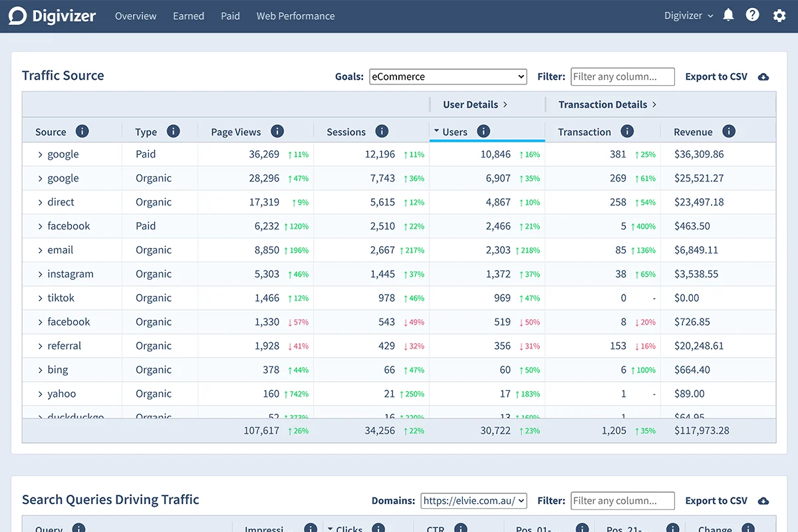
Task: Go to the Earned tab
Action: (188, 16)
